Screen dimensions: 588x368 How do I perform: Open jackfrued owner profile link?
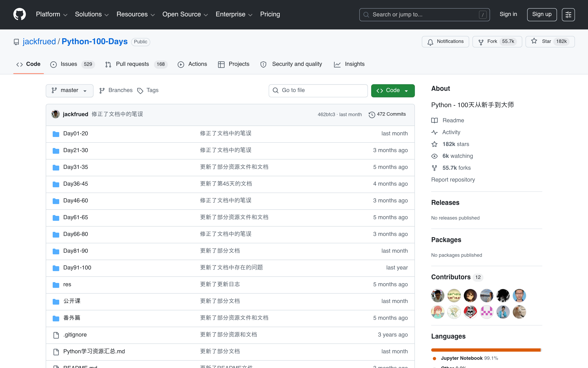coord(39,42)
